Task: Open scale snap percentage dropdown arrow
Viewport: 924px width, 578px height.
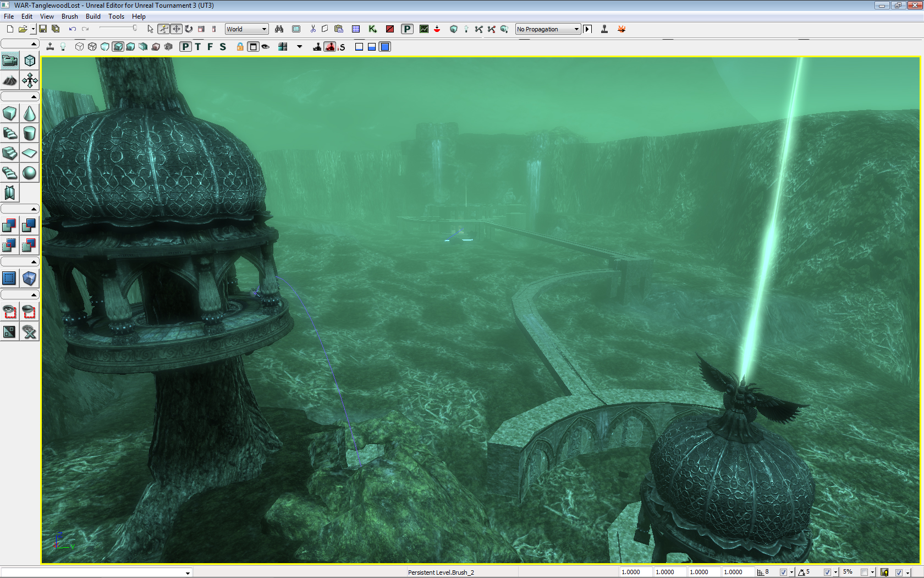Action: tap(872, 572)
